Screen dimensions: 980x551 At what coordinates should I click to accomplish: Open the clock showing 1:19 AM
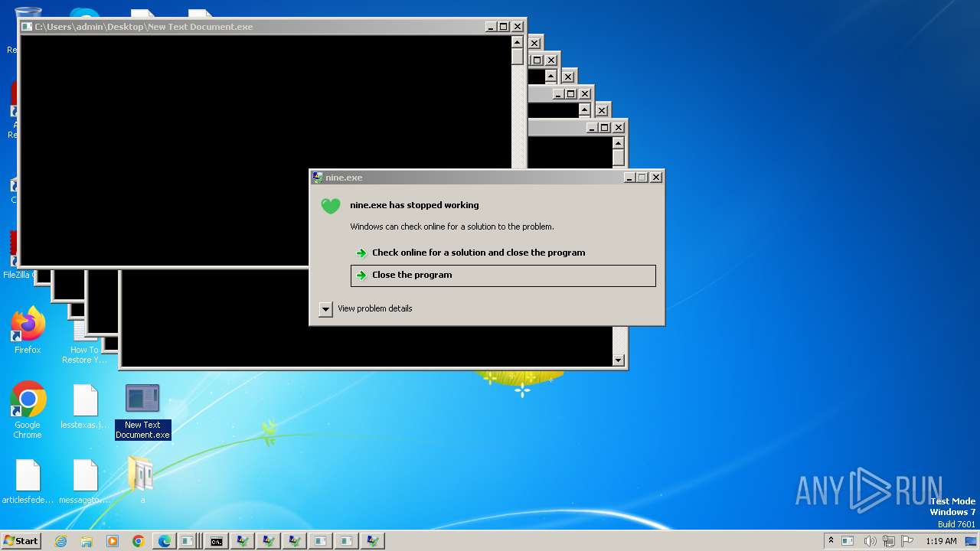[x=941, y=541]
